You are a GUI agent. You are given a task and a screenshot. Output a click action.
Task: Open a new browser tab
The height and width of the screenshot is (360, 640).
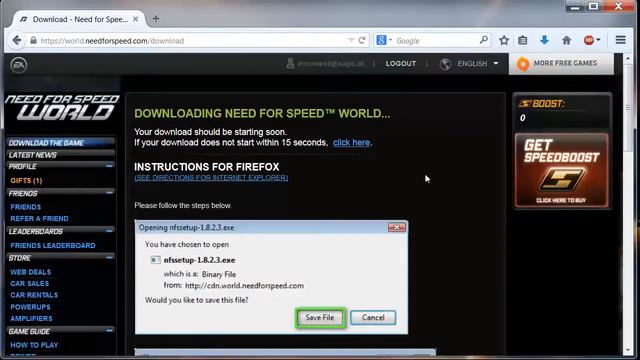pos(156,19)
